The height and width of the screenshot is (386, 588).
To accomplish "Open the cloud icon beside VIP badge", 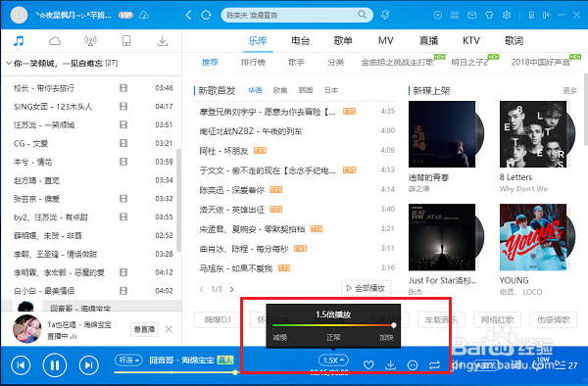I will pyautogui.click(x=144, y=15).
